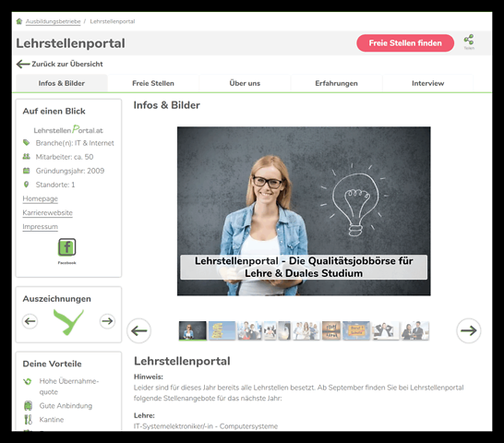Click the Teilen share icon

tap(469, 42)
